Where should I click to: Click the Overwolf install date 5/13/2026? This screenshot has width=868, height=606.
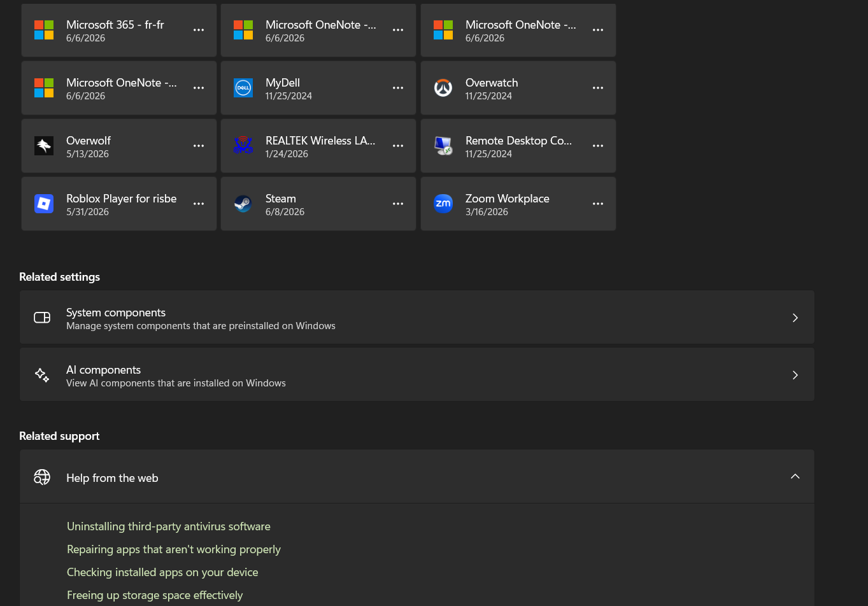(87, 154)
